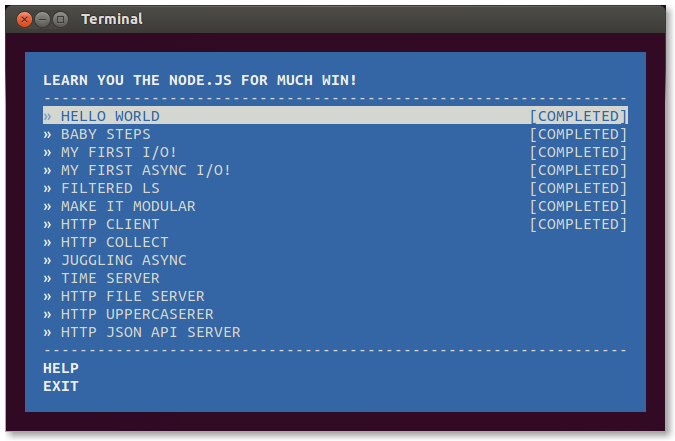Click the EXIT option
The image size is (675, 441).
pos(61,386)
